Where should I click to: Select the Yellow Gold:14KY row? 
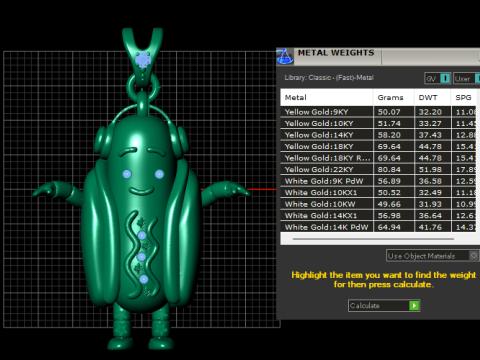[378, 135]
